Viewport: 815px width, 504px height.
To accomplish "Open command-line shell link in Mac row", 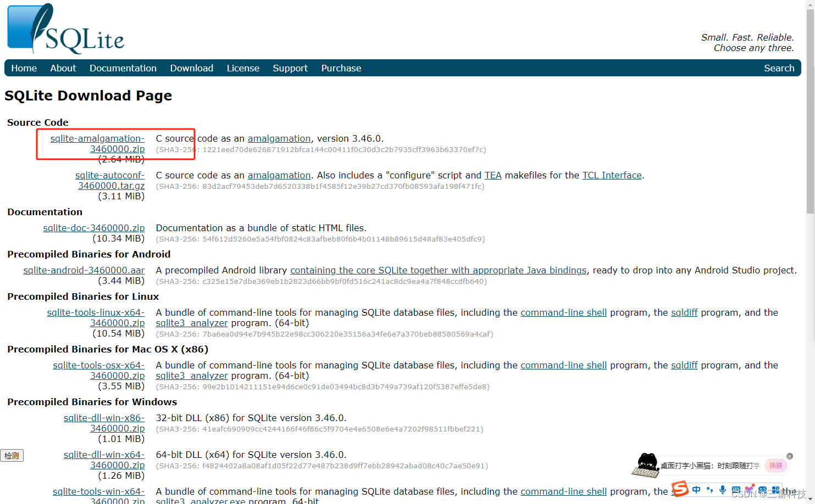I will pyautogui.click(x=564, y=365).
